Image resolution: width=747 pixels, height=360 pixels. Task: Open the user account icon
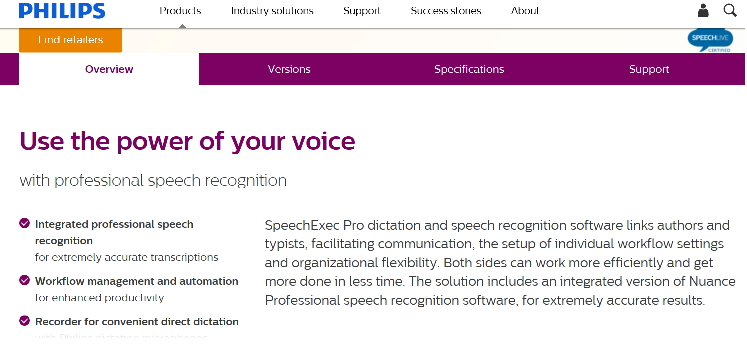(703, 10)
